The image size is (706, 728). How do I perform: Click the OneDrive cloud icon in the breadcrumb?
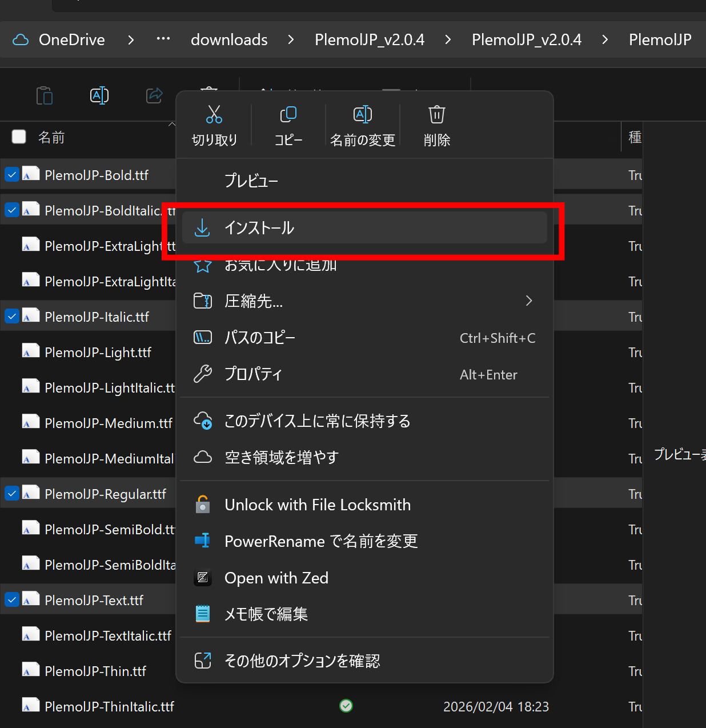tap(21, 39)
